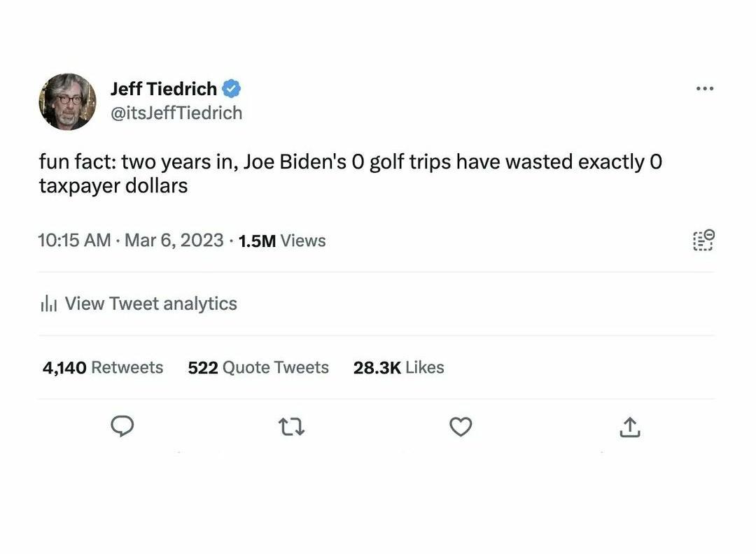Open the more options three-dot menu
This screenshot has width=756, height=554.
click(705, 88)
